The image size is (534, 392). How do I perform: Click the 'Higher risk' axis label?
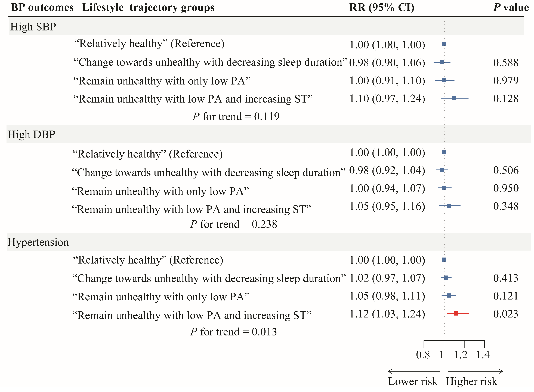pos(471,382)
